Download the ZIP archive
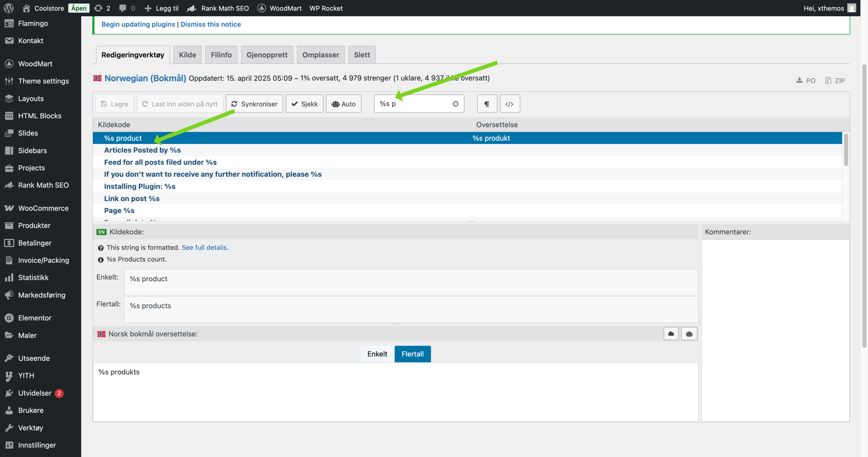The height and width of the screenshot is (457, 868). coord(835,81)
